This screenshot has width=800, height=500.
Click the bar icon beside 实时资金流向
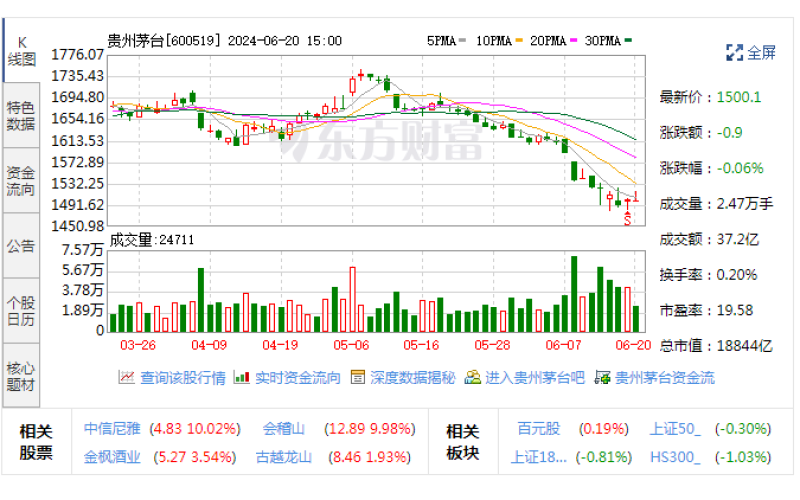241,378
